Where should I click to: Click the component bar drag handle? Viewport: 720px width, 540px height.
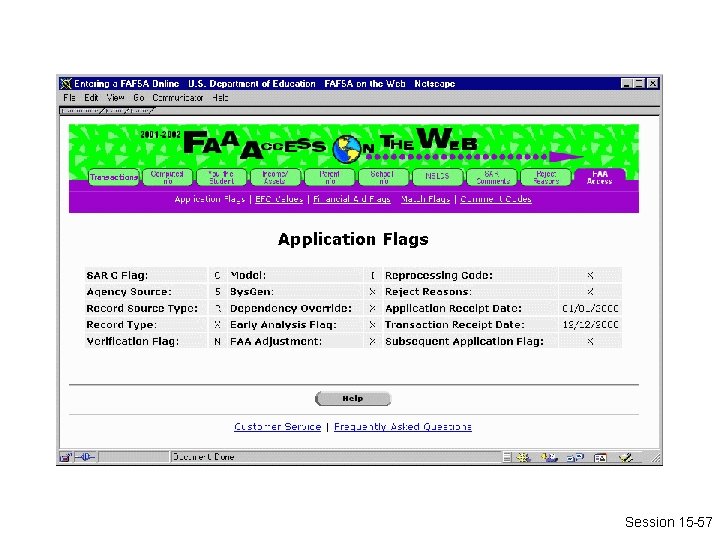click(506, 457)
